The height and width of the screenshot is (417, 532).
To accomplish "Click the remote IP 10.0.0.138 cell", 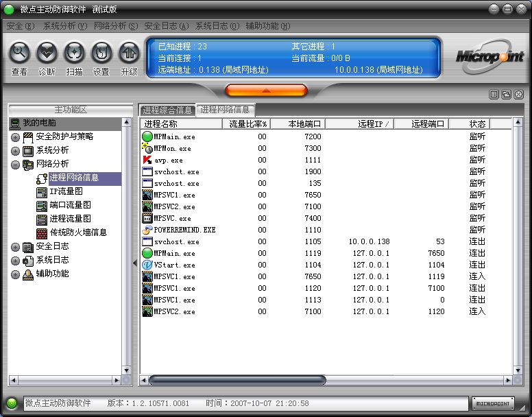I will [369, 241].
